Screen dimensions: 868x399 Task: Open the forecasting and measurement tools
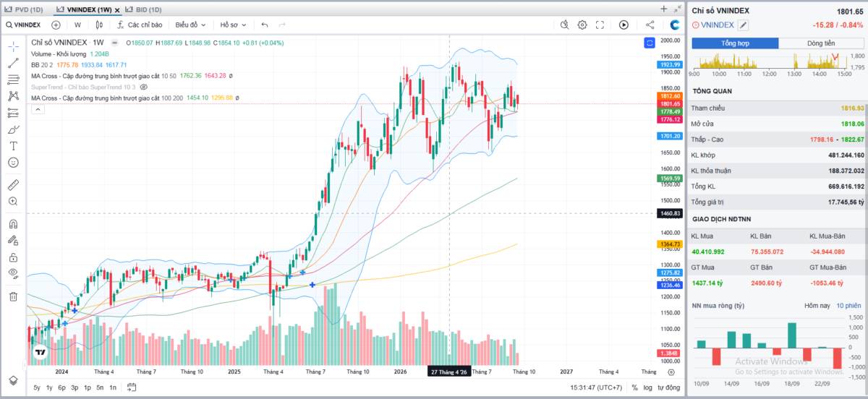(13, 113)
